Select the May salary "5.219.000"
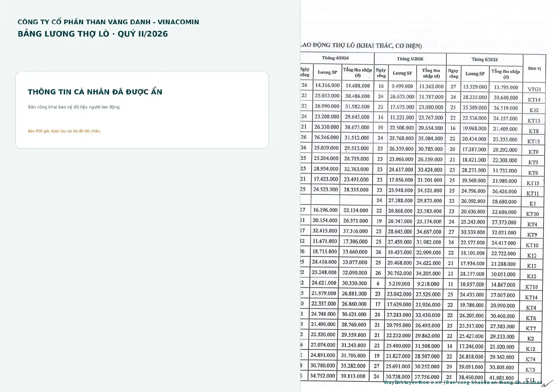555x392 pixels. [x=399, y=284]
